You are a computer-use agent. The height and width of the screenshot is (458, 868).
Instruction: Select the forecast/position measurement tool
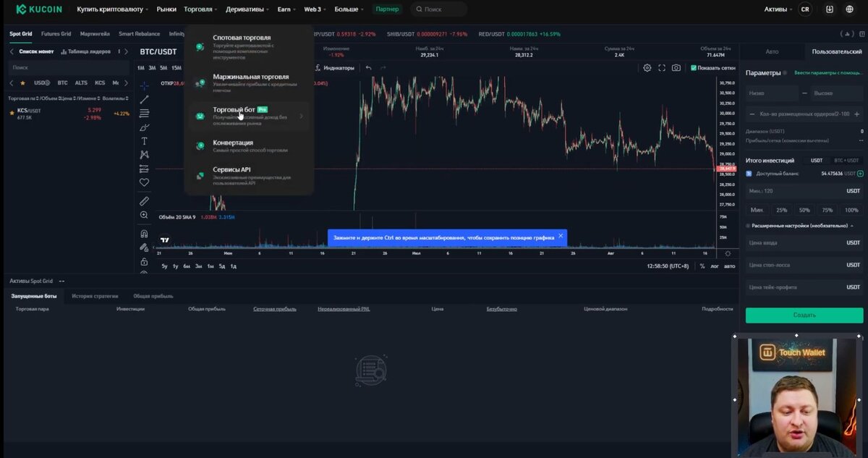point(144,169)
